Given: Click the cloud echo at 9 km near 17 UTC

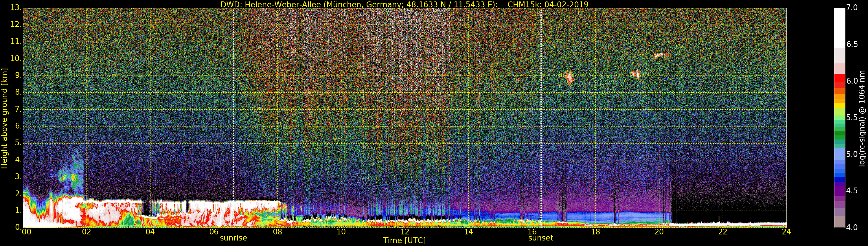Looking at the screenshot, I should tap(569, 78).
